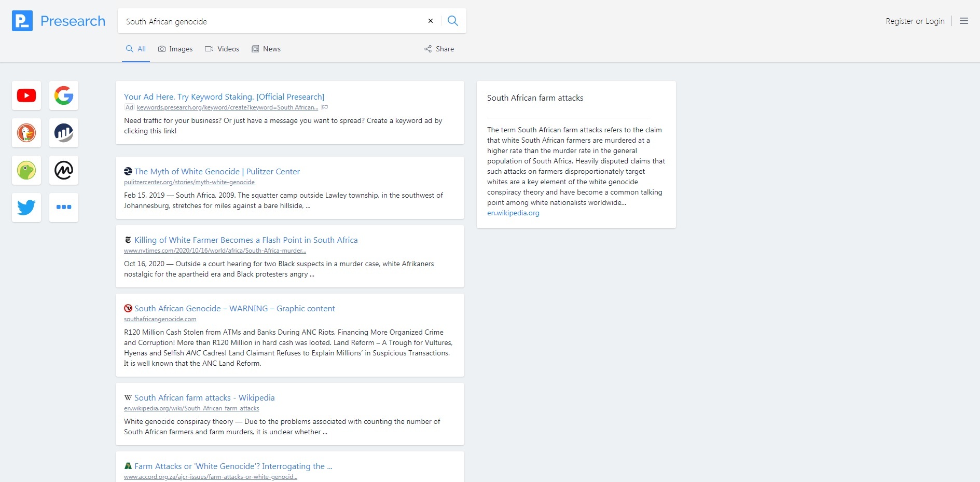Show more search providers (three dots)
This screenshot has width=980, height=482.
(x=64, y=208)
